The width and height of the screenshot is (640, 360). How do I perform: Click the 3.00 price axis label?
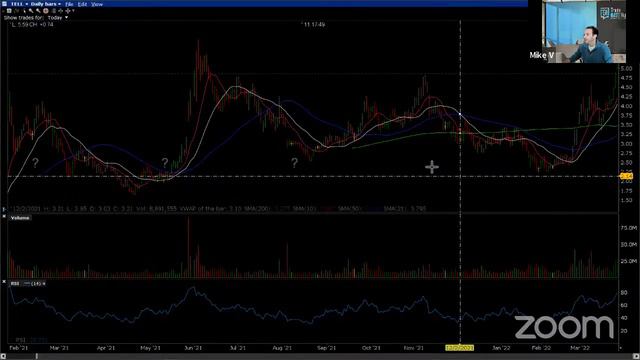626,144
